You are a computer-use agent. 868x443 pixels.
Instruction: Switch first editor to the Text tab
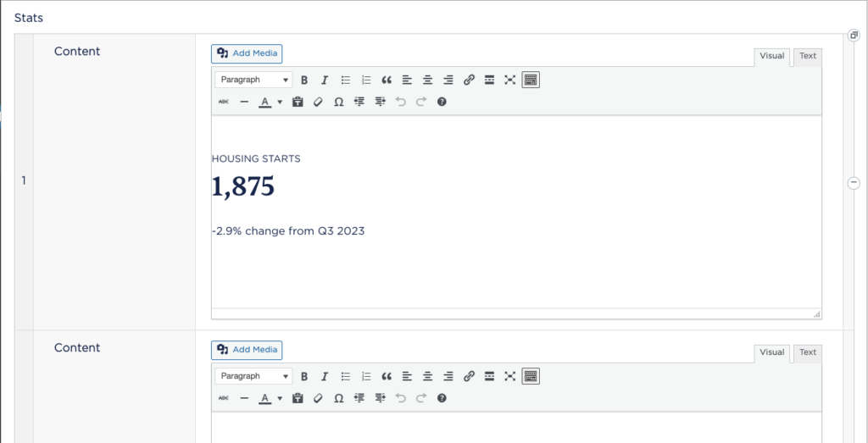tap(808, 56)
